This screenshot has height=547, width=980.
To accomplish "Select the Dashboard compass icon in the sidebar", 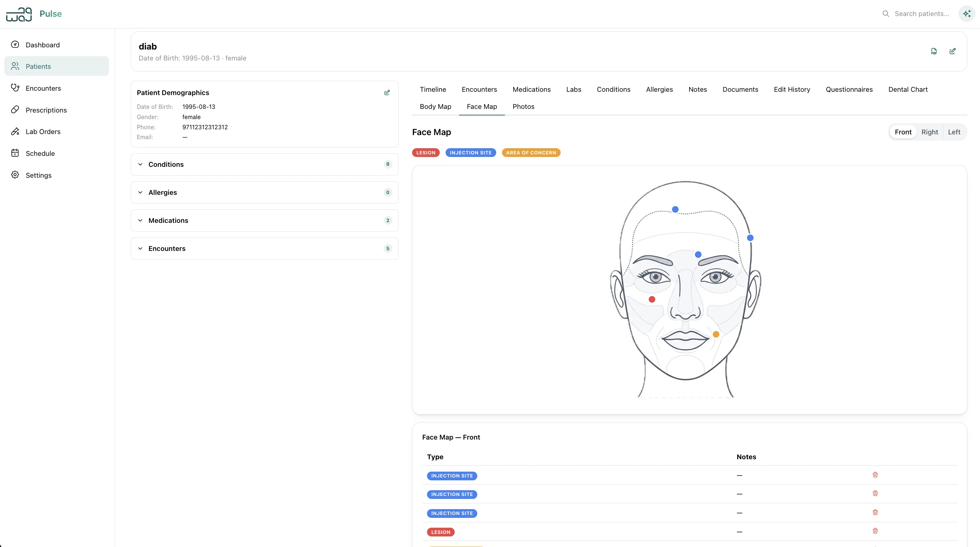I will [15, 44].
